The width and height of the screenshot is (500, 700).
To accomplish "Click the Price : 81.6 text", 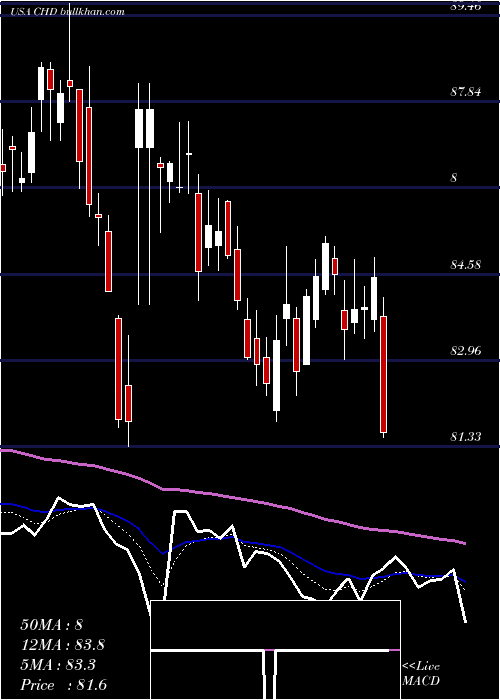I will pos(63,685).
